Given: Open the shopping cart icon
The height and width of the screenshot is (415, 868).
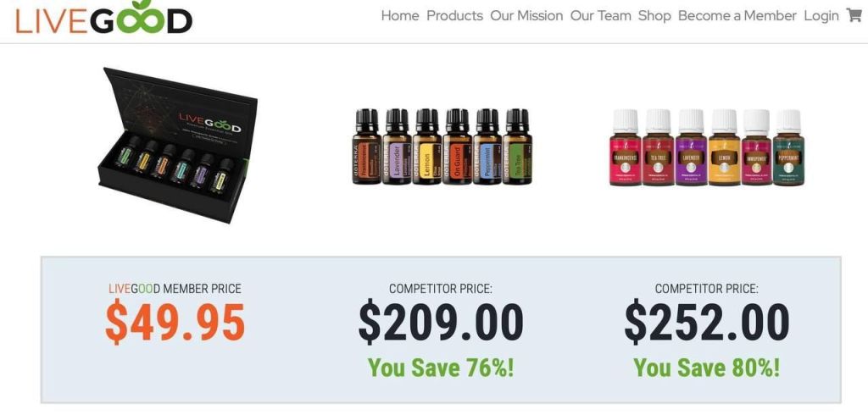Looking at the screenshot, I should [854, 15].
